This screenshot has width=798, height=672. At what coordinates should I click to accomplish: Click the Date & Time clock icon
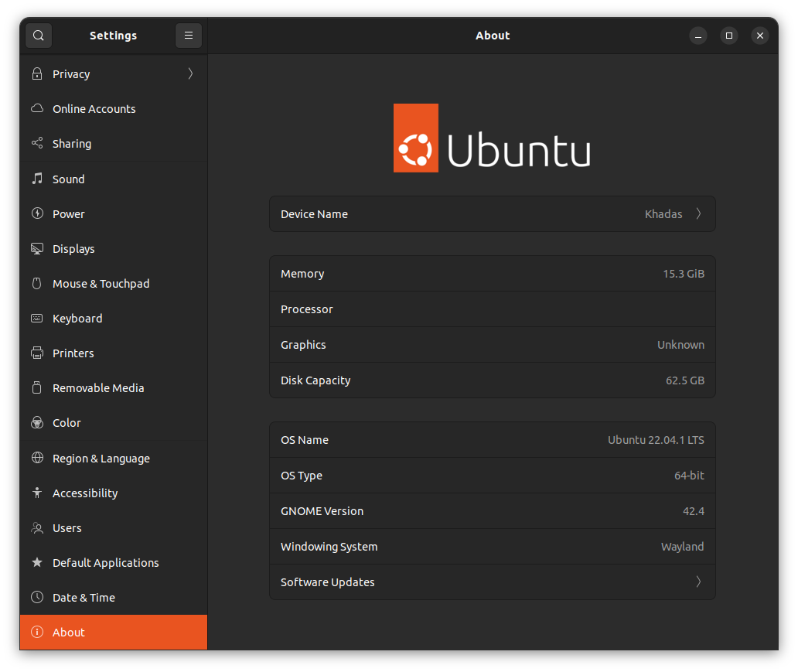(x=37, y=597)
